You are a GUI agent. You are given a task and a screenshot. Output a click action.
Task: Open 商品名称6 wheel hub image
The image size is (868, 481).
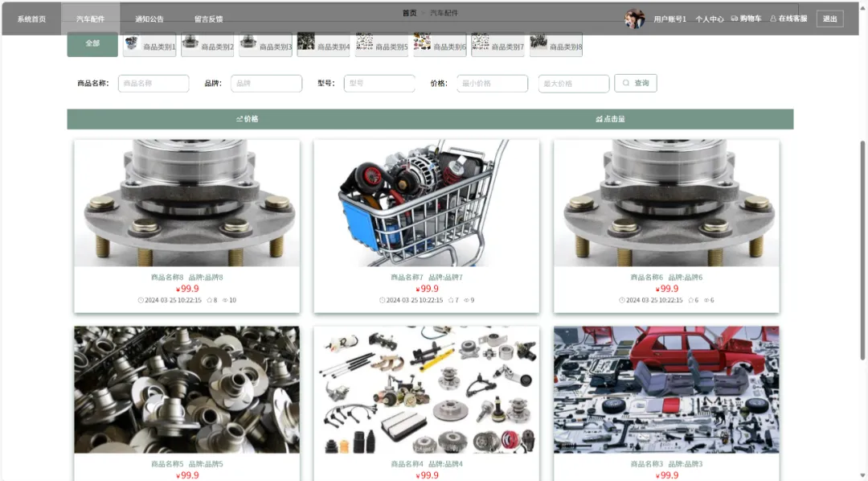coord(666,203)
